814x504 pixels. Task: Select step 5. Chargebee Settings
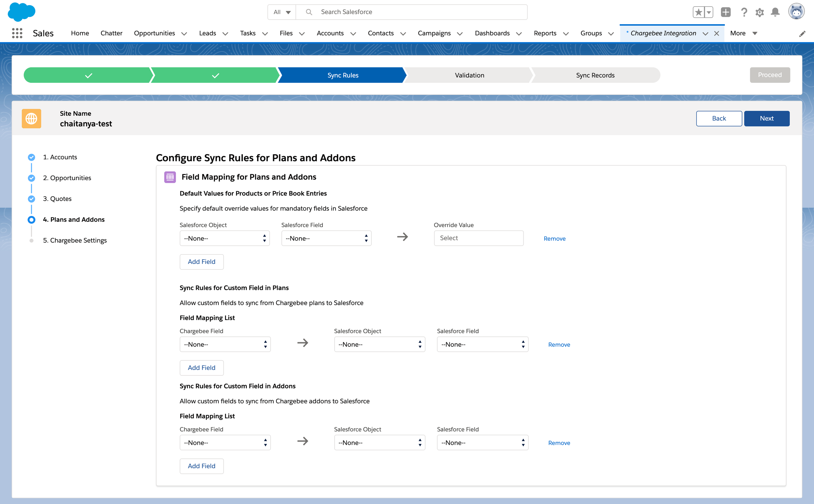click(75, 240)
